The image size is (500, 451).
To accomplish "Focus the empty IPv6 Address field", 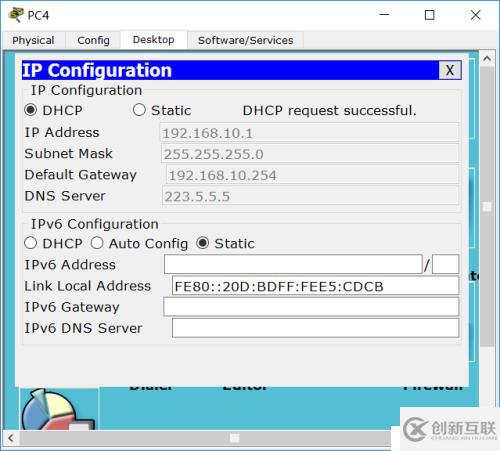I will tap(293, 264).
